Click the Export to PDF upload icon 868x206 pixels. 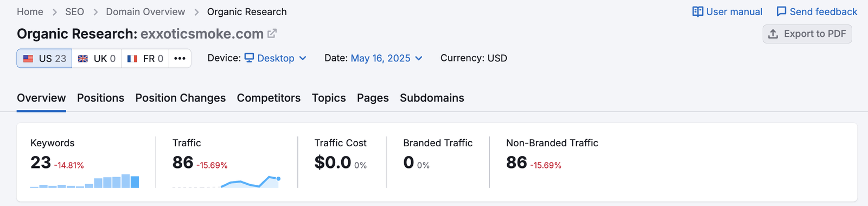coord(773,34)
